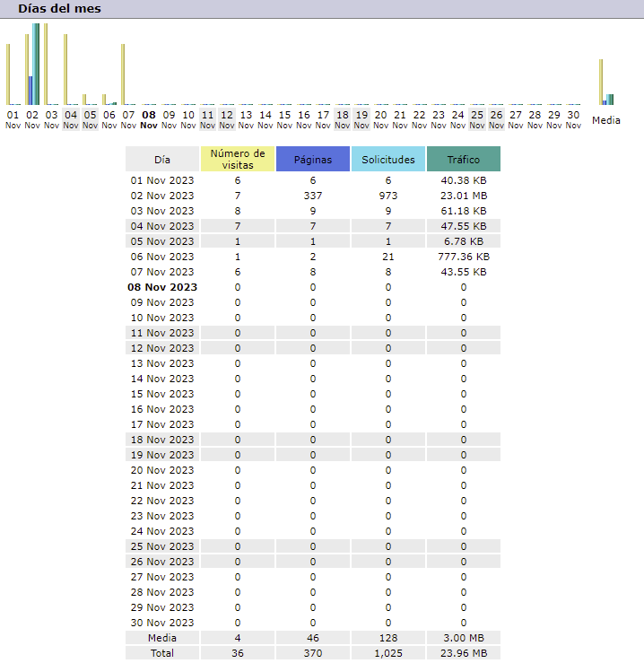Select the light-blue 'Solicitudes' column header
This screenshot has width=644, height=663.
click(x=388, y=159)
